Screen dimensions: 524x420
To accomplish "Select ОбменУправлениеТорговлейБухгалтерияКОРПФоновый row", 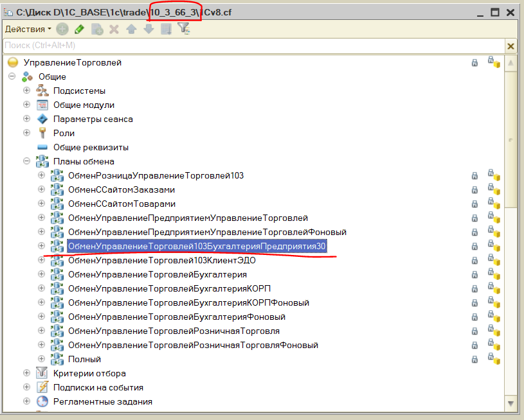I will [188, 302].
